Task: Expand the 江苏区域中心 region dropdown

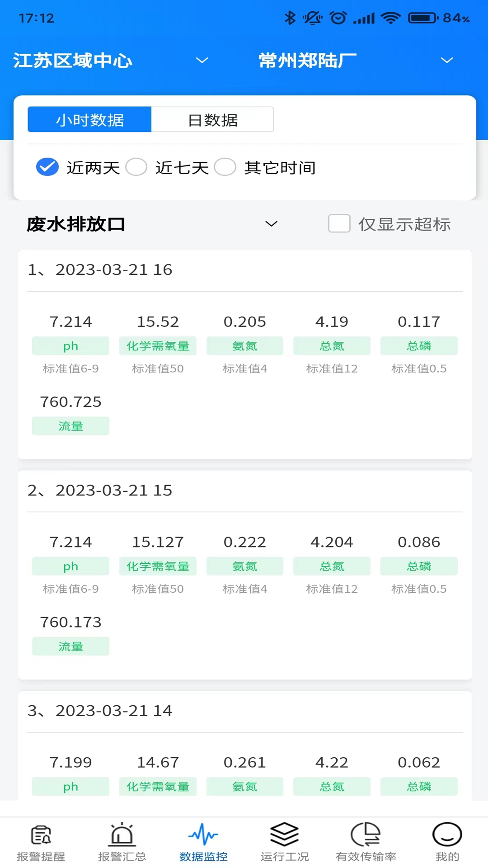Action: (x=202, y=60)
